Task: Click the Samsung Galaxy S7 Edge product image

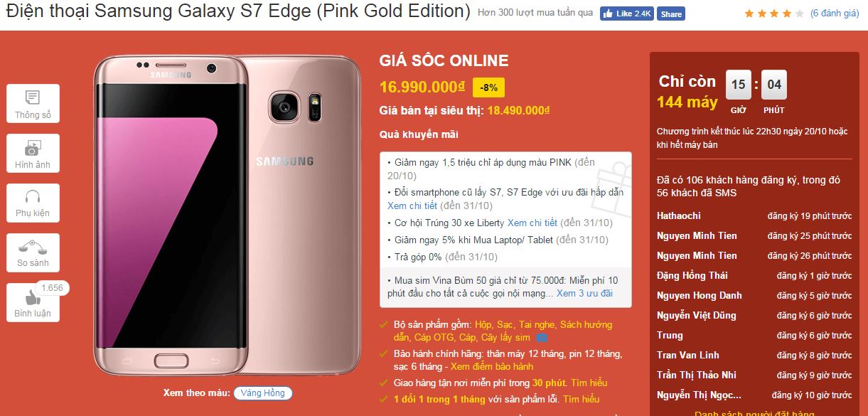Action: coord(229,216)
